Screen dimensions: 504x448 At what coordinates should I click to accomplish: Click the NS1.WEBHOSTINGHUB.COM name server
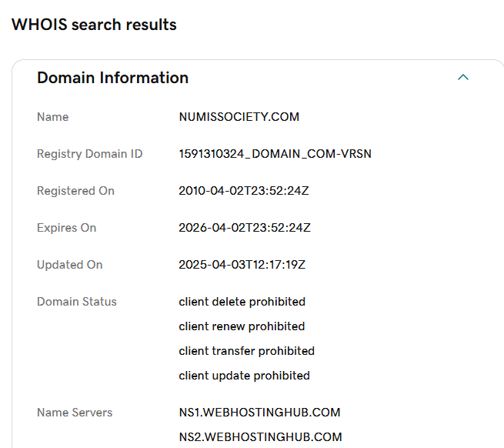click(259, 413)
